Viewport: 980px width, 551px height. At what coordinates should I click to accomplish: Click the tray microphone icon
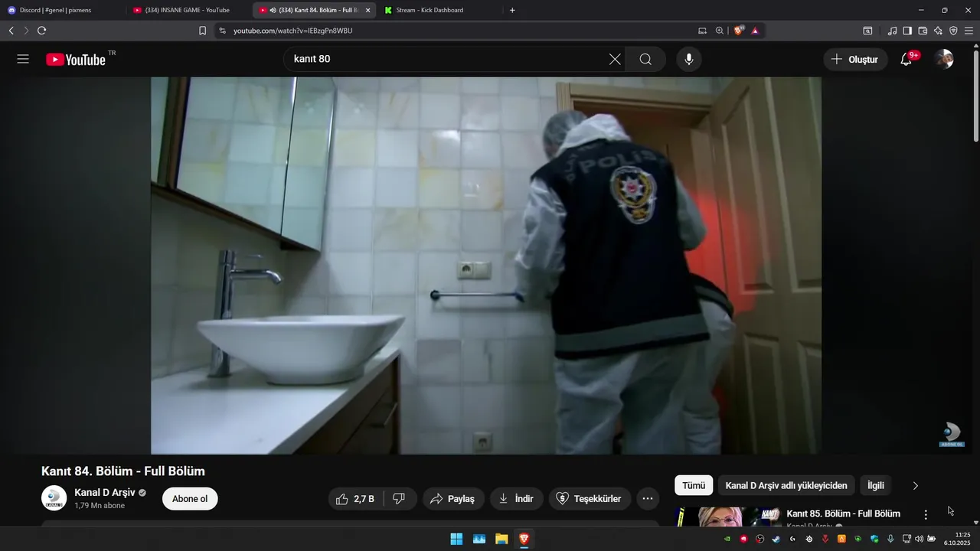890,539
